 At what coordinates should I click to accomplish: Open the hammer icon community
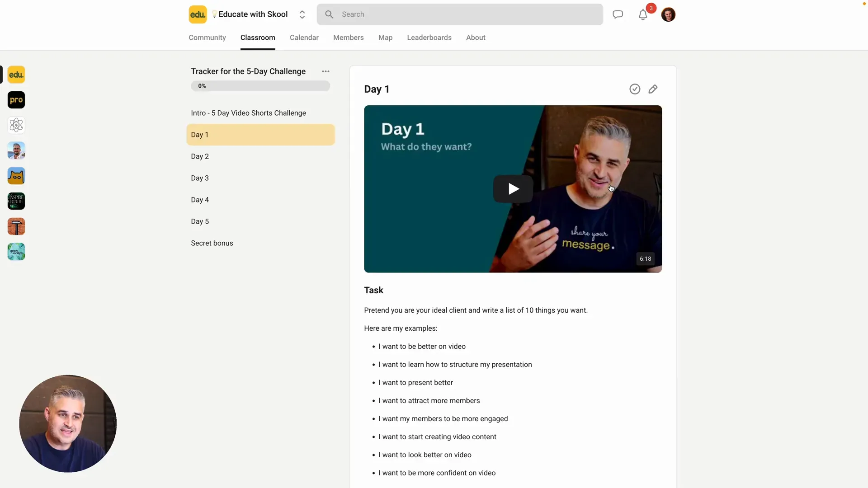(16, 226)
